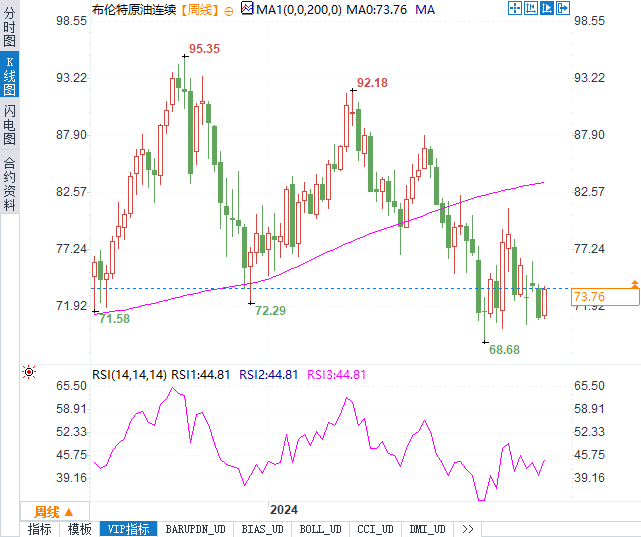Apply the BOLL_UD indicator
This screenshot has width=641, height=537.
click(x=320, y=529)
